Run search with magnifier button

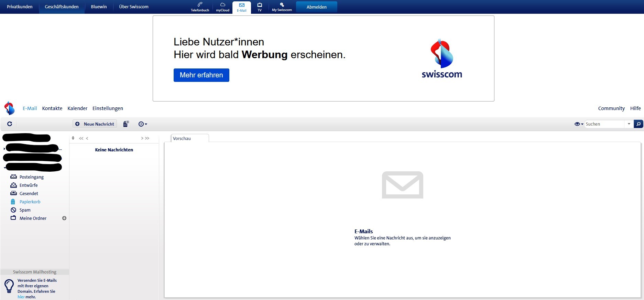tap(638, 124)
